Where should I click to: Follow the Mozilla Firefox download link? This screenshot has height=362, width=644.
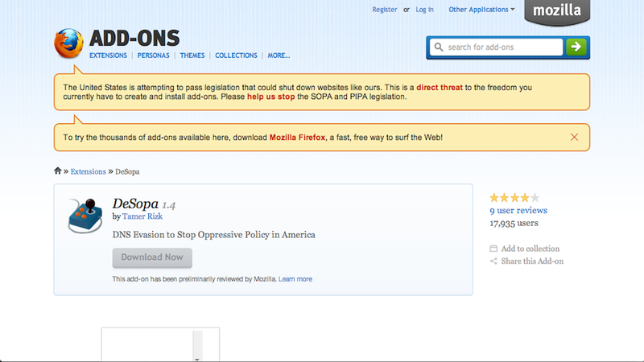[297, 138]
